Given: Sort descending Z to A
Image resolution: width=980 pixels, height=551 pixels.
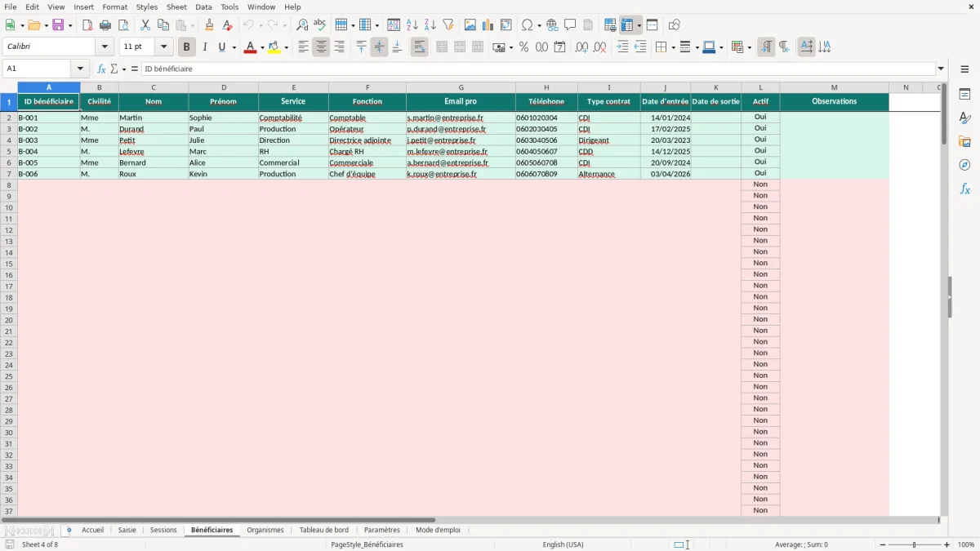Looking at the screenshot, I should pos(430,25).
